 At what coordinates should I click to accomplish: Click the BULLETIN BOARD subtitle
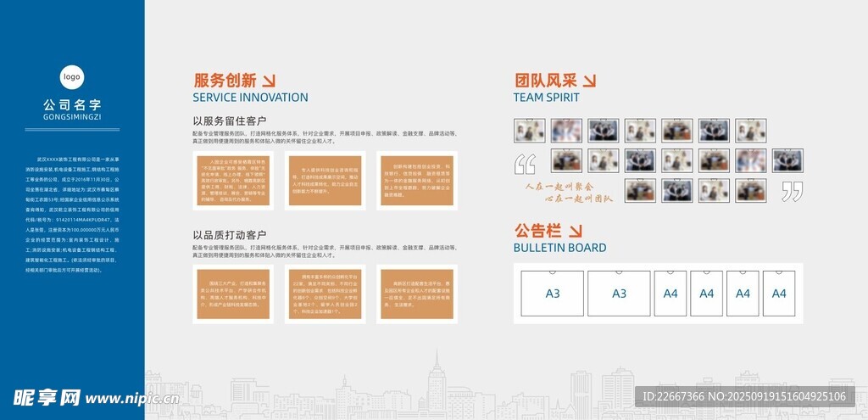point(559,248)
